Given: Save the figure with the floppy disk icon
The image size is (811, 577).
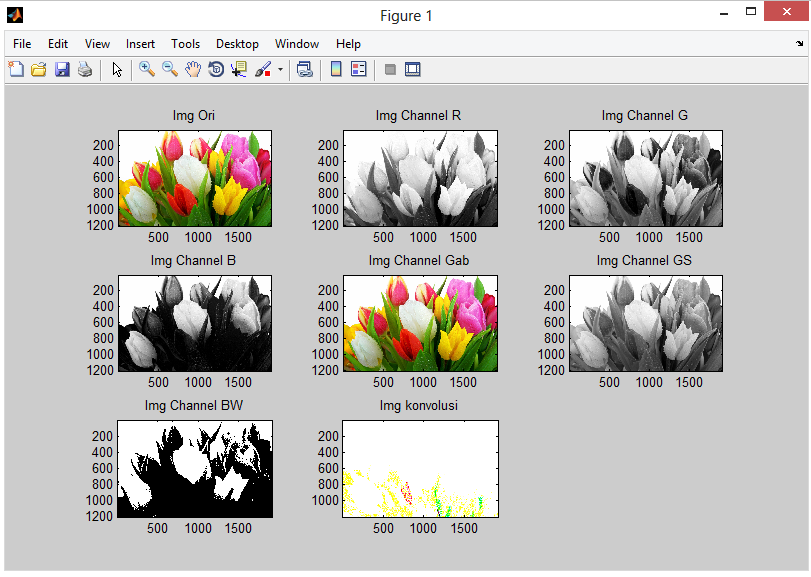Looking at the screenshot, I should (62, 69).
